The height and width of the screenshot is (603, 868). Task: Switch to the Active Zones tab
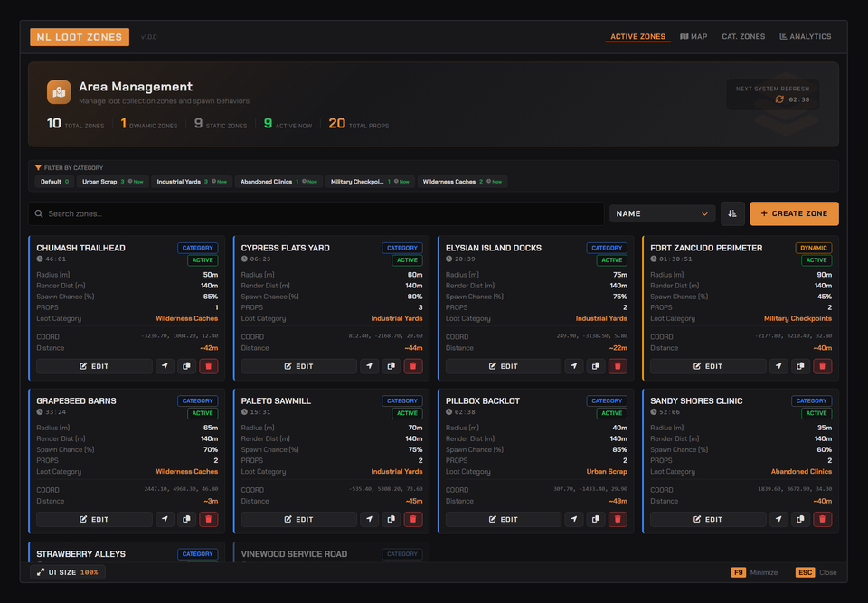point(637,36)
